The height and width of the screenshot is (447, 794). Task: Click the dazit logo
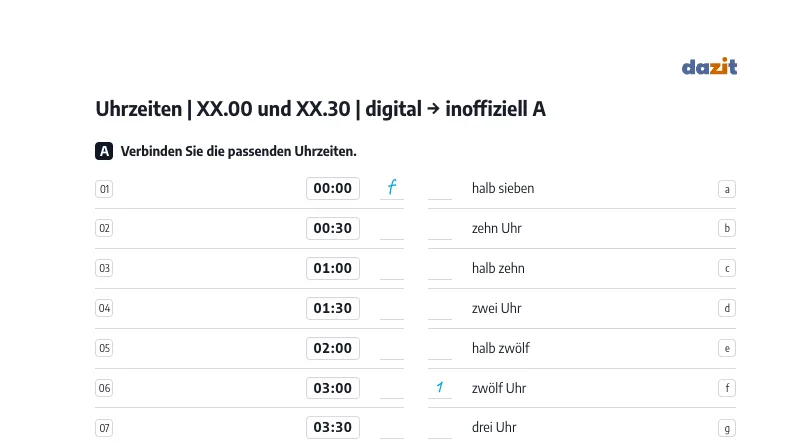pyautogui.click(x=709, y=66)
